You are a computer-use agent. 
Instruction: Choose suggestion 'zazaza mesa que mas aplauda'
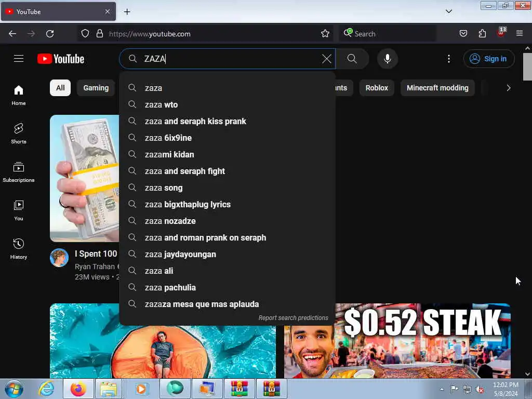click(228, 304)
